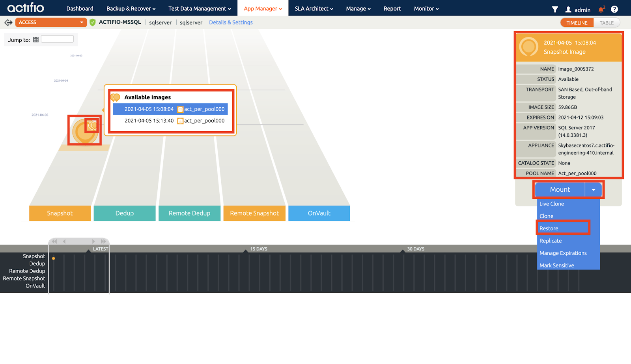Expand the Monitor menu
This screenshot has height=364, width=631.
[x=426, y=9]
